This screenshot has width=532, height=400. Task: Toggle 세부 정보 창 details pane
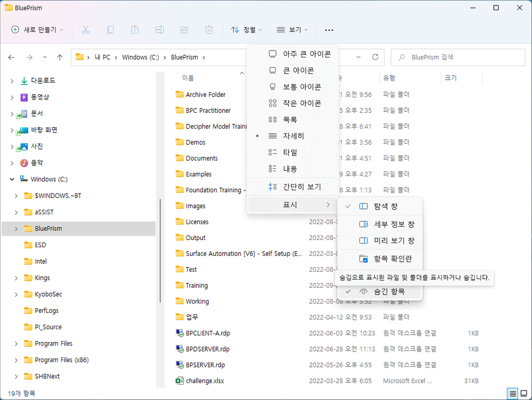click(x=380, y=224)
